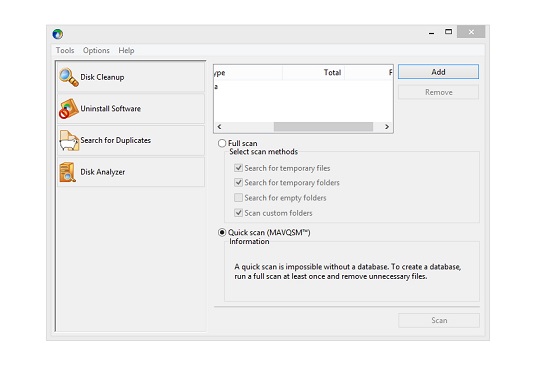
Task: Close the application window
Action: point(471,32)
